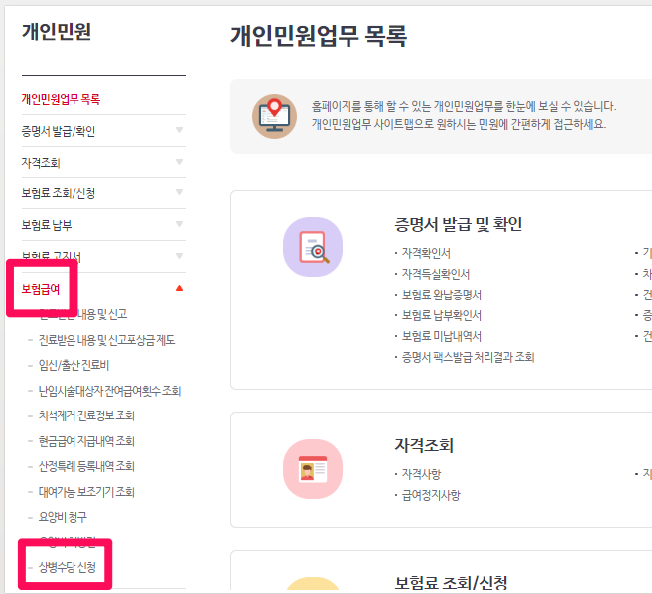Open 요양비 청구 submenu

coord(62,517)
